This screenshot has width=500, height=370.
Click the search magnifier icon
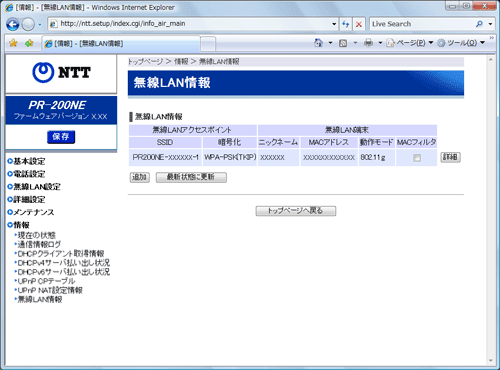click(479, 24)
